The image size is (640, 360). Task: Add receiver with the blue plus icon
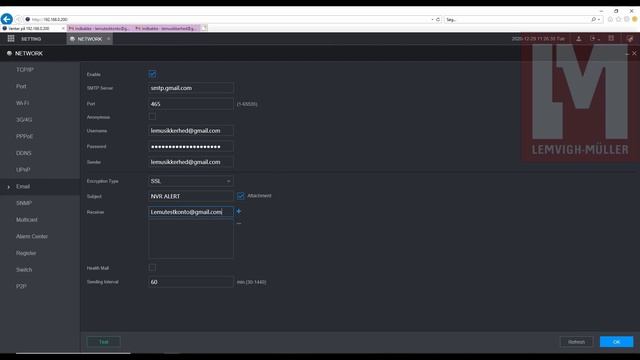pos(239,211)
